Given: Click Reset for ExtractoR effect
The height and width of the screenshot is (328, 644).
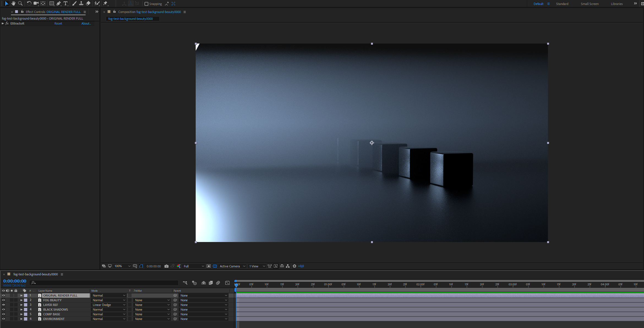Looking at the screenshot, I should click(58, 23).
